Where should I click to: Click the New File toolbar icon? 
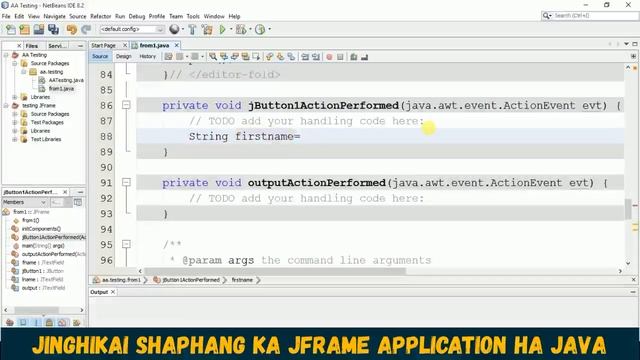(11, 29)
